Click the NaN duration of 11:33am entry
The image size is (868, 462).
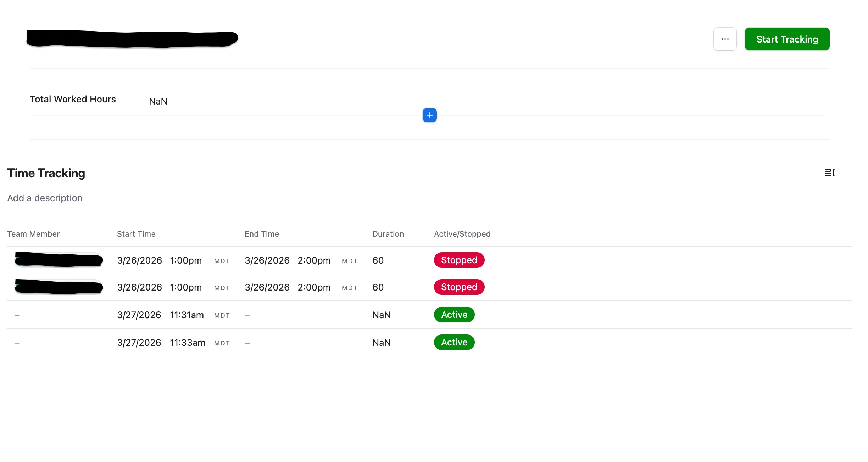tap(381, 343)
